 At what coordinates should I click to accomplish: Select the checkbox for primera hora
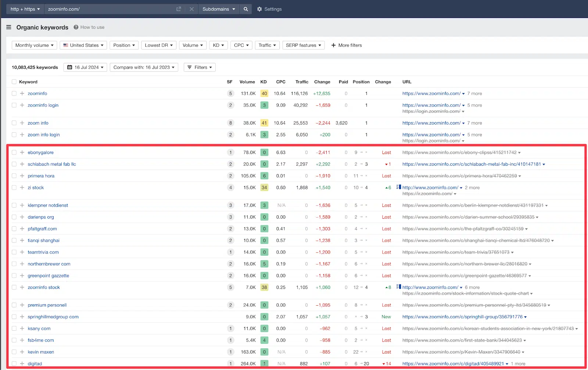(x=14, y=176)
